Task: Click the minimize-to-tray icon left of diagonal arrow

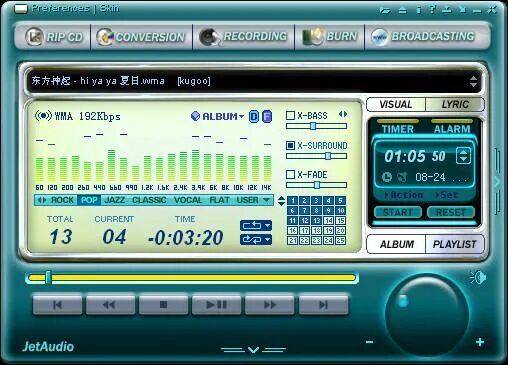Action: click(447, 10)
